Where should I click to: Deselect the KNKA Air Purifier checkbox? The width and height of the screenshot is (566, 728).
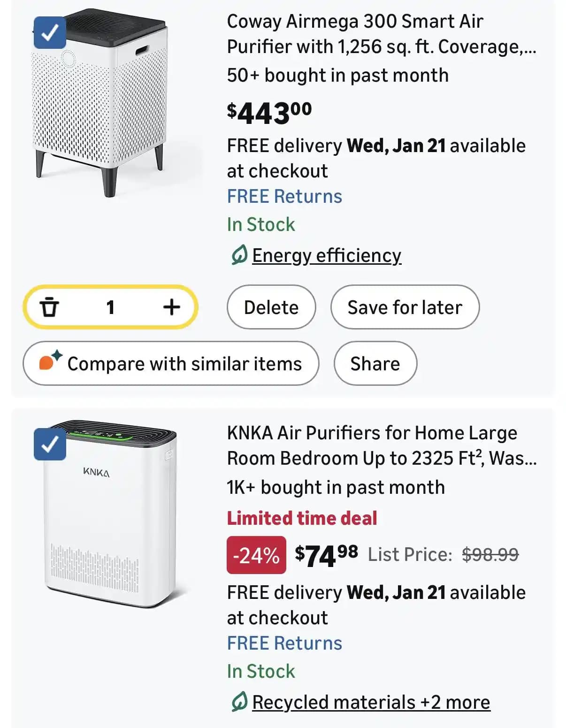pyautogui.click(x=50, y=444)
